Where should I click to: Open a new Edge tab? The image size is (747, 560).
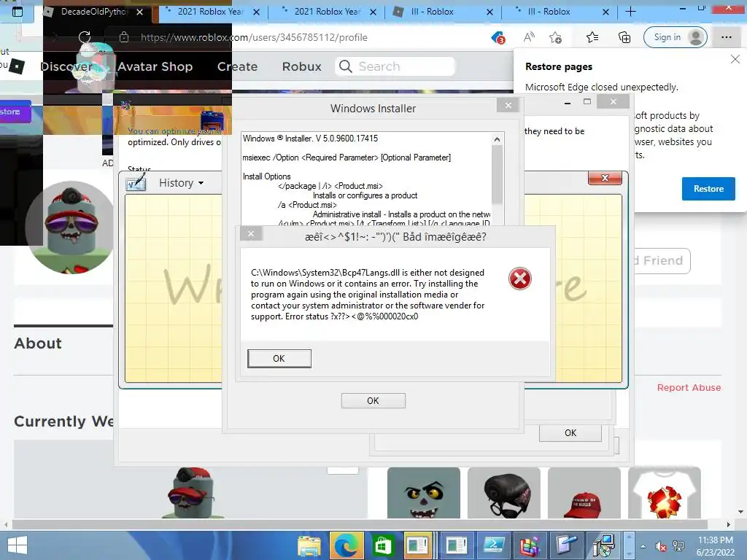point(630,12)
